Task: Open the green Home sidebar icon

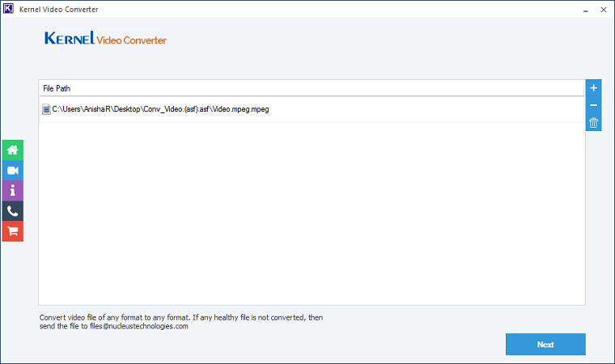Action: pos(13,150)
